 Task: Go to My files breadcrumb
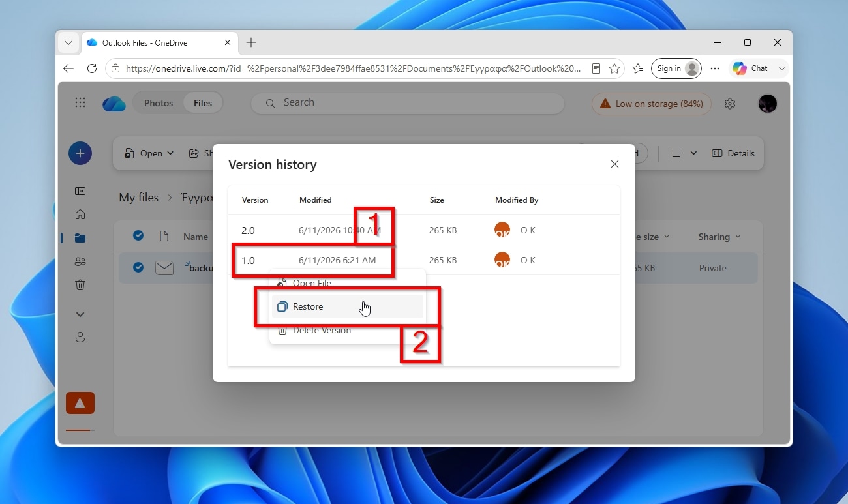pyautogui.click(x=138, y=198)
